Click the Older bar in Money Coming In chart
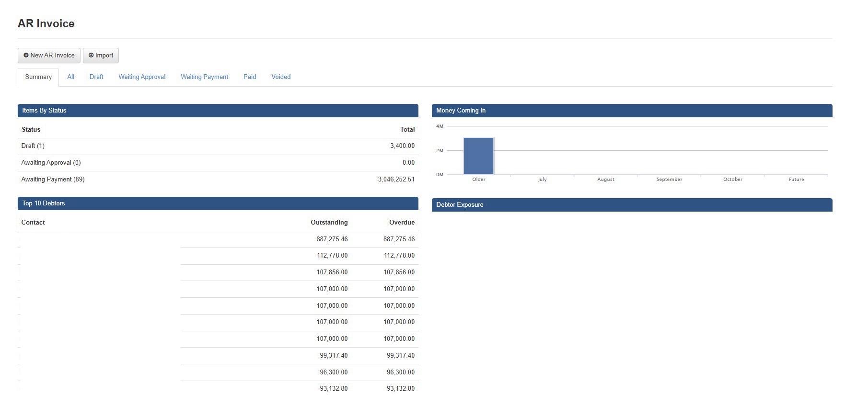This screenshot has height=417, width=868. coord(478,156)
